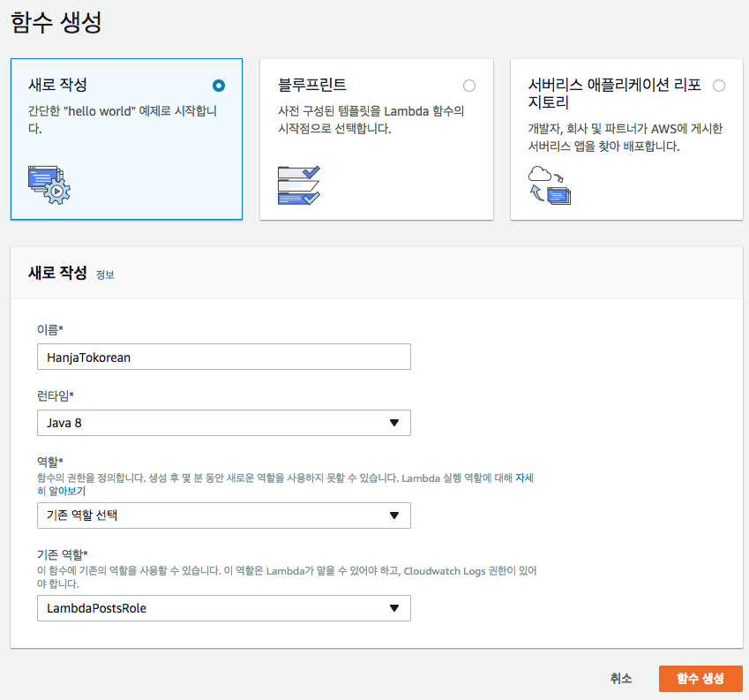
Task: Click the 이름* field label
Action: (50, 329)
